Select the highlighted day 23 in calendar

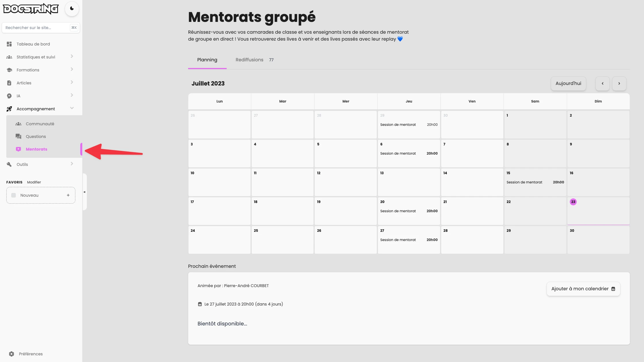[x=573, y=202]
